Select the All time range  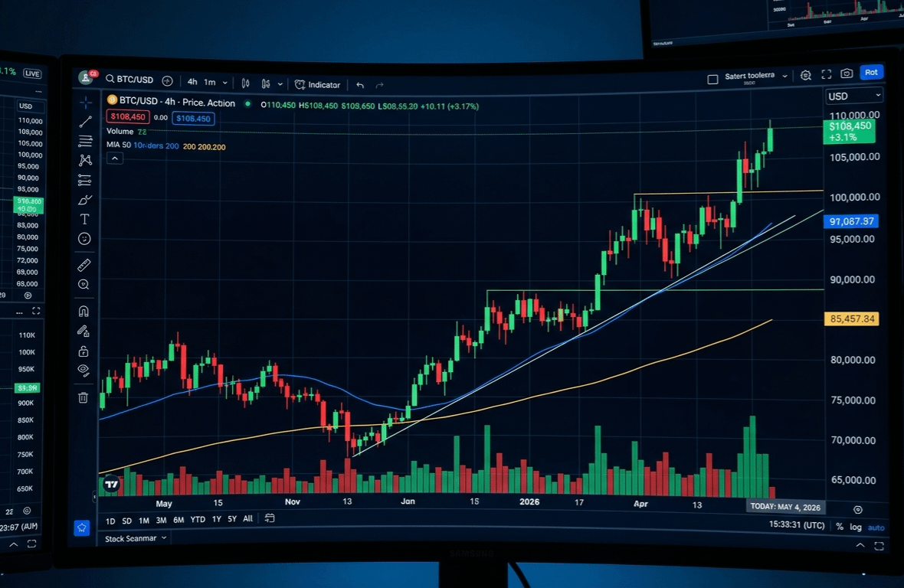248,518
